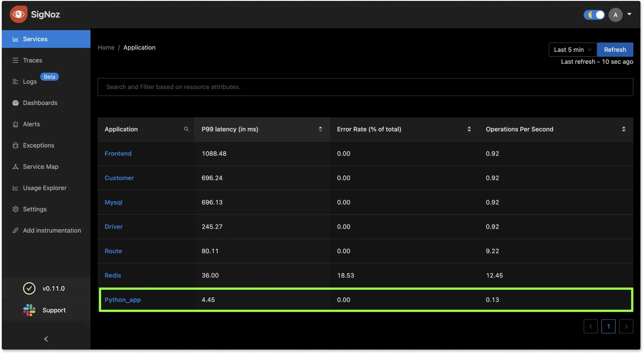The image size is (644, 354).
Task: Open the user menu dropdown arrow
Action: coord(629,14)
